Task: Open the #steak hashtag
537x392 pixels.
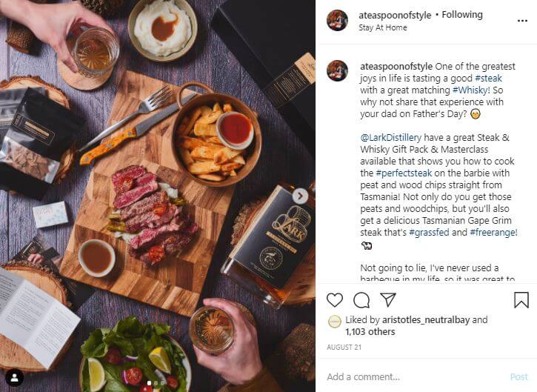Action: [488, 78]
